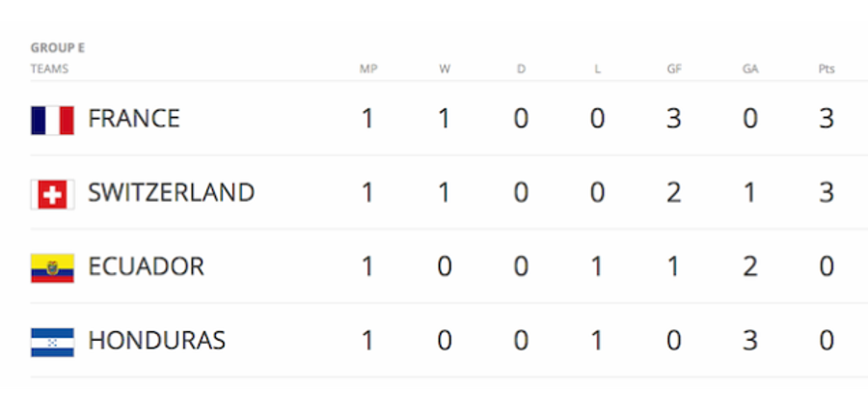Select the D column header

coord(521,70)
